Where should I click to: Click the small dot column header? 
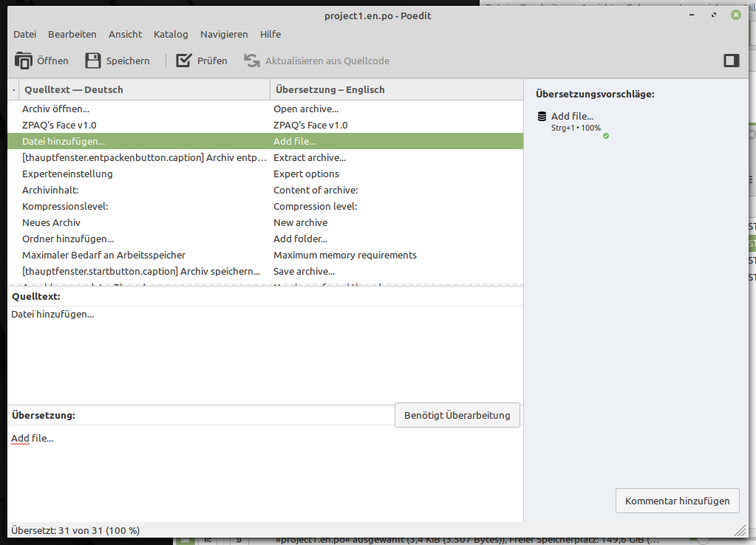[x=13, y=89]
